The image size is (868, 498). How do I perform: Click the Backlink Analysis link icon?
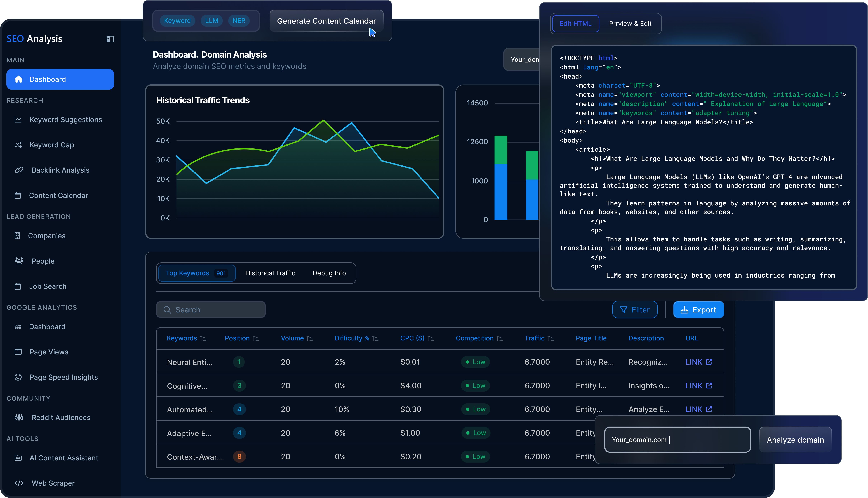19,170
